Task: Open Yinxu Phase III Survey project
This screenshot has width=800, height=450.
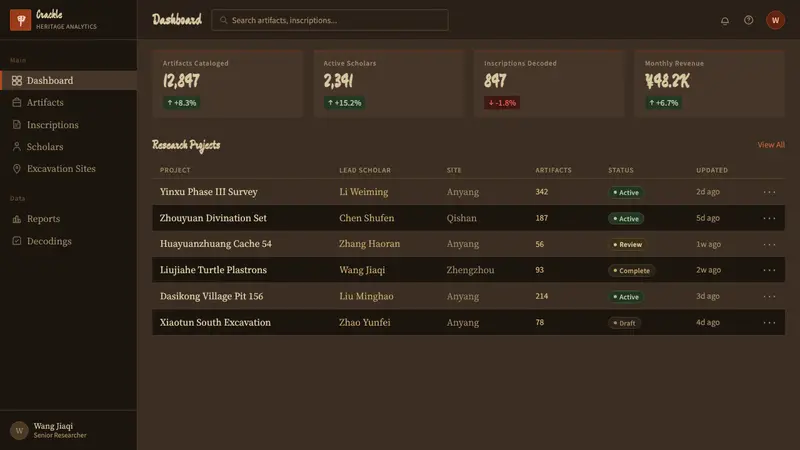Action: click(x=208, y=192)
